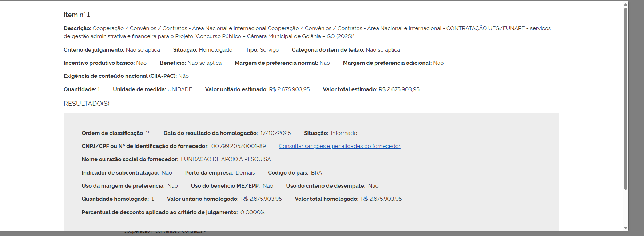Screen dimensions: 644x236
Task: Click the Situação value Homologado
Action: coord(215,50)
